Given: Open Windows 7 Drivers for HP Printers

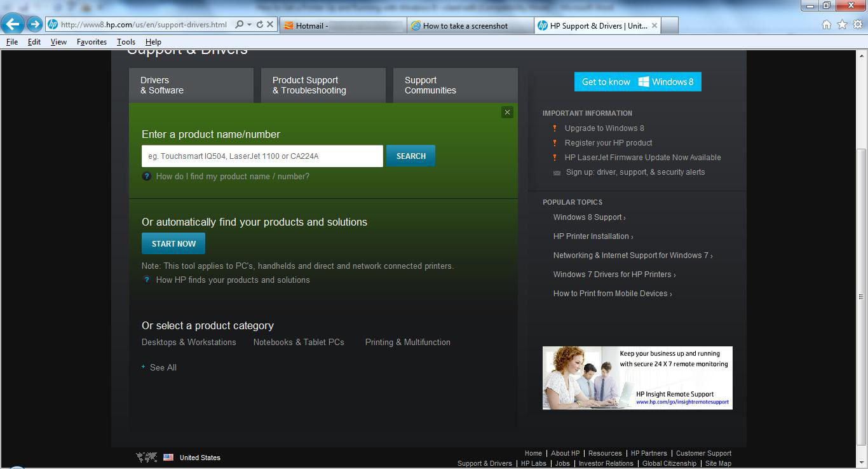Looking at the screenshot, I should pos(614,275).
